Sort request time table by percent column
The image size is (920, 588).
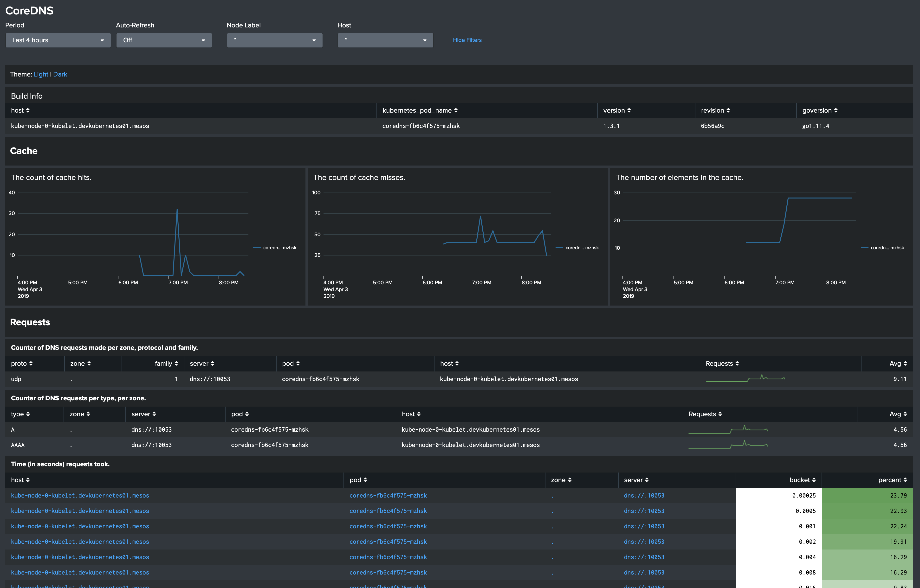tap(893, 480)
